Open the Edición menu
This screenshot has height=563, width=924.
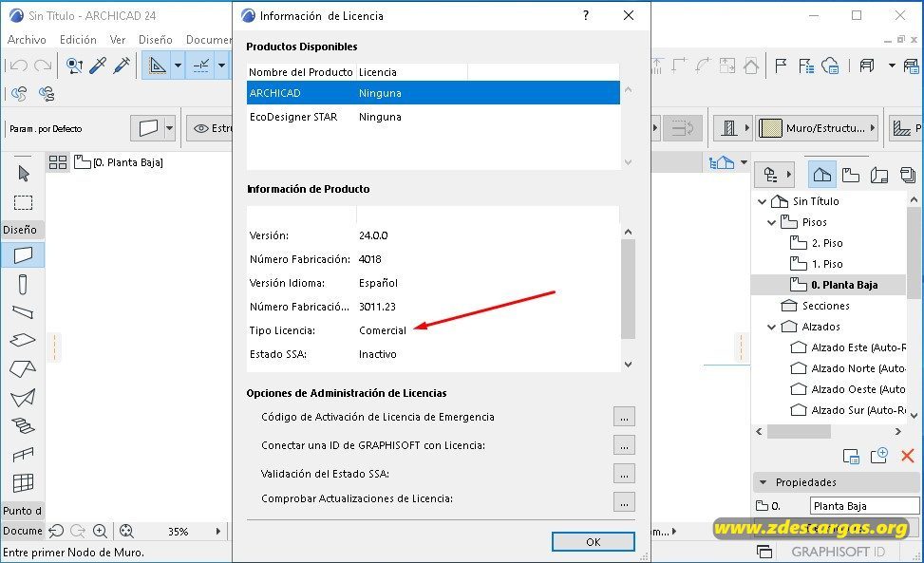pos(78,40)
